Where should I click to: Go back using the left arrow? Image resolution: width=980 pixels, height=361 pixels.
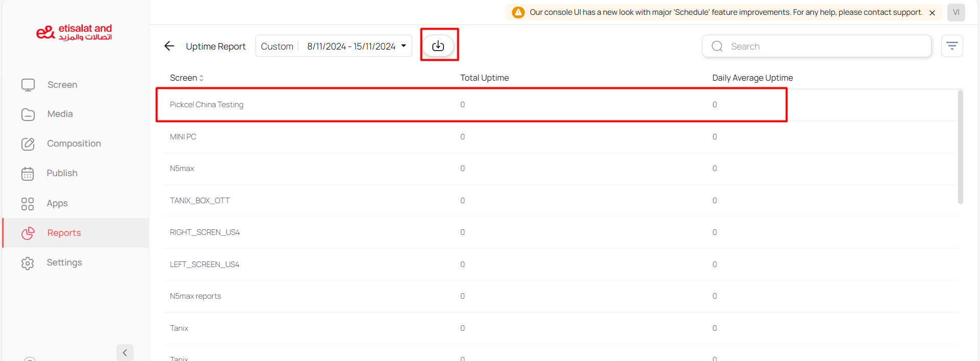[x=169, y=46]
